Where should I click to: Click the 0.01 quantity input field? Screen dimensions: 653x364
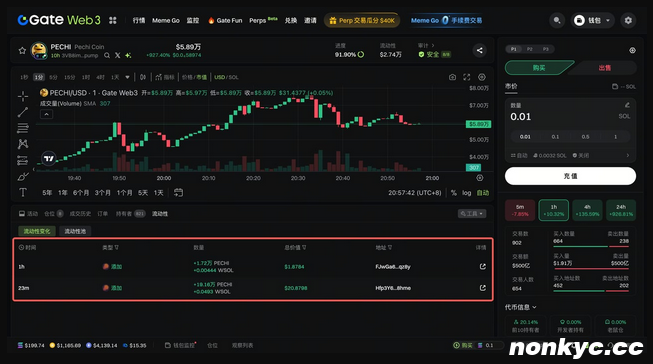point(570,117)
